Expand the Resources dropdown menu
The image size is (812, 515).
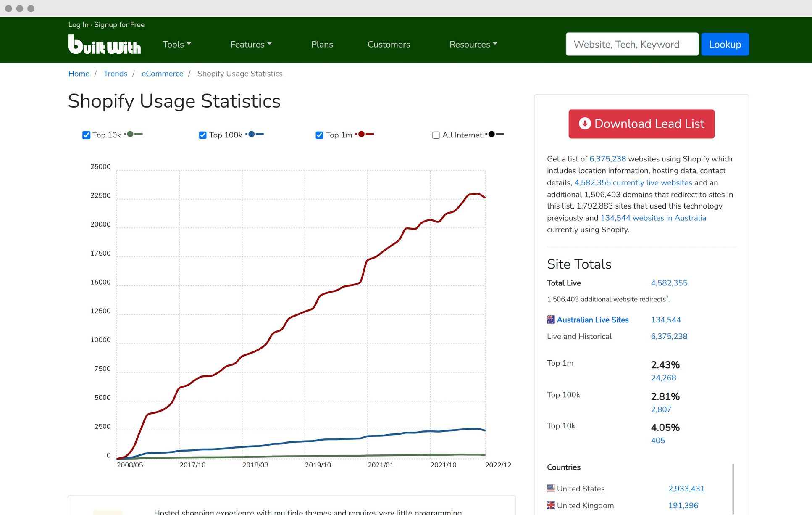pyautogui.click(x=473, y=44)
